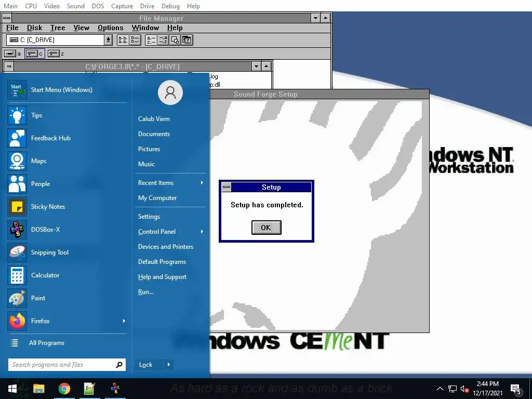
Task: Open Chrome from the taskbar
Action: point(64,389)
